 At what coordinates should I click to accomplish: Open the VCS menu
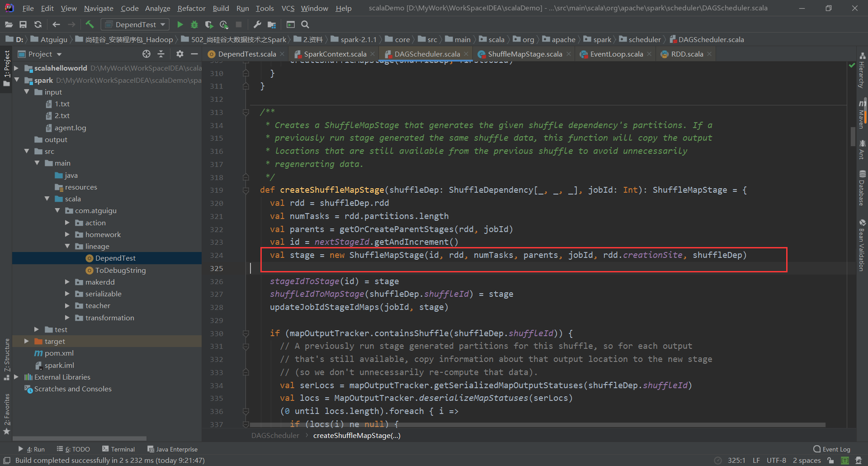pyautogui.click(x=288, y=8)
